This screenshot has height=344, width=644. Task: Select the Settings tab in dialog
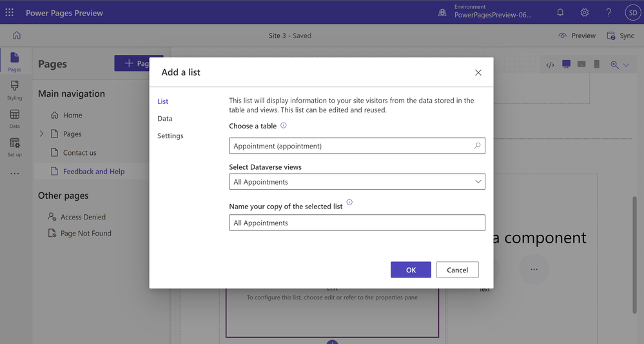click(x=170, y=136)
